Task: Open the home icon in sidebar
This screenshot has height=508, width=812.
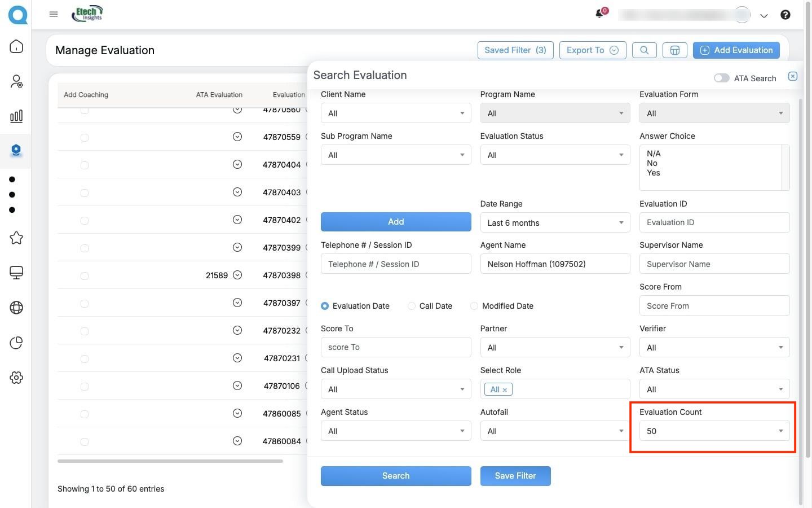Action: (16, 46)
